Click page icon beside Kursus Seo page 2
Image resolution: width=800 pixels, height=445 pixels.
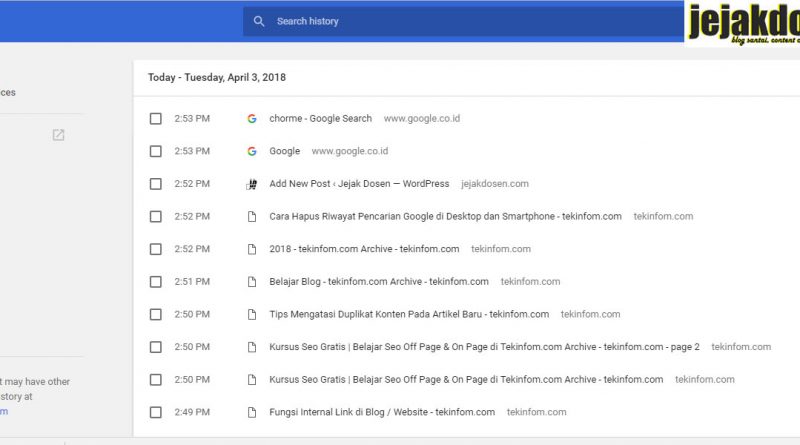click(x=252, y=347)
